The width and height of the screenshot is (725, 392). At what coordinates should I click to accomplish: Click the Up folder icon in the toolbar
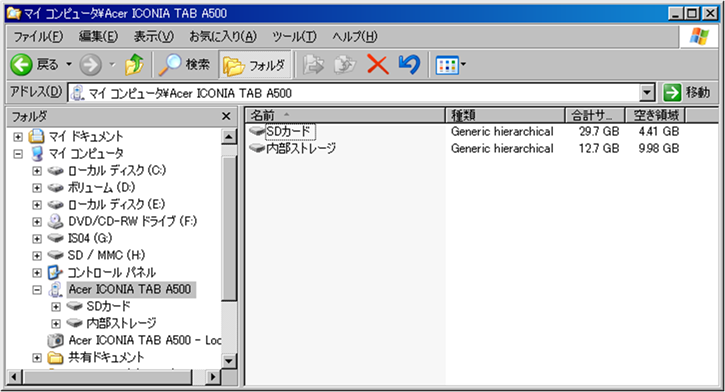click(x=134, y=65)
